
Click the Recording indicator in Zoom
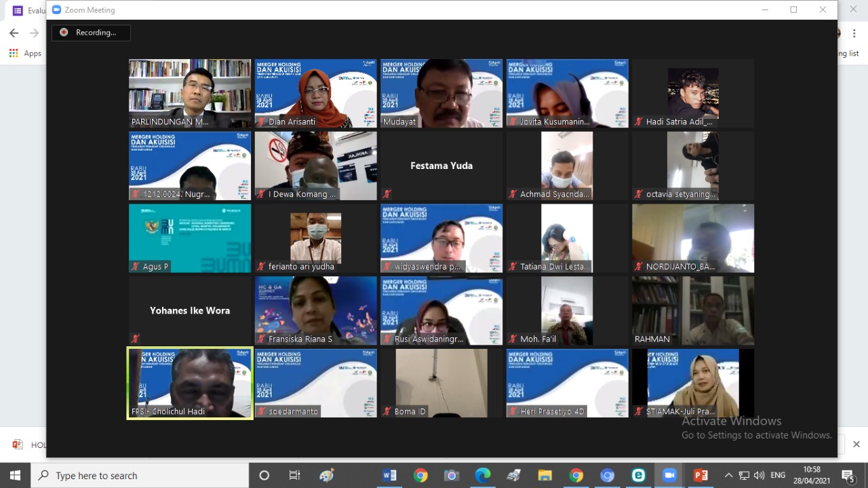(x=91, y=33)
